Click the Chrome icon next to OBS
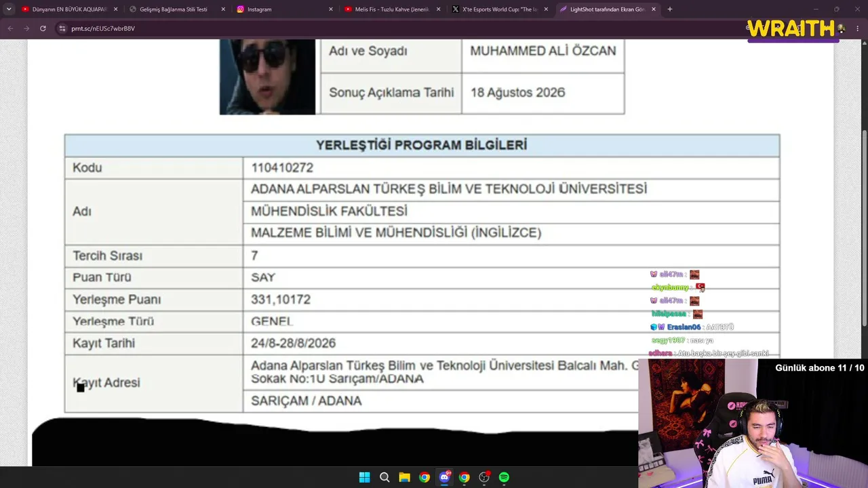Image resolution: width=868 pixels, height=488 pixels. coord(464,477)
